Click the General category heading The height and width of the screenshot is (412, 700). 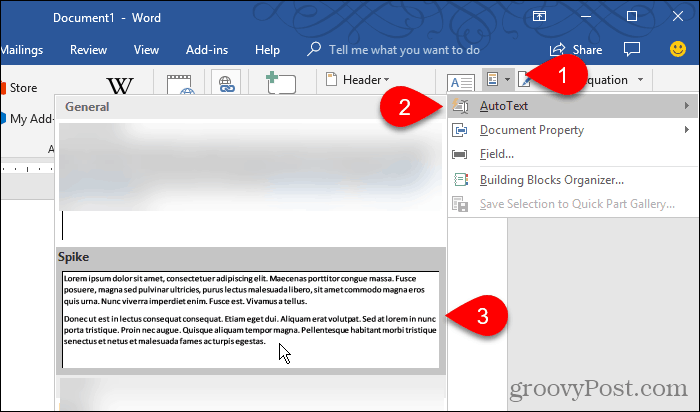87,107
